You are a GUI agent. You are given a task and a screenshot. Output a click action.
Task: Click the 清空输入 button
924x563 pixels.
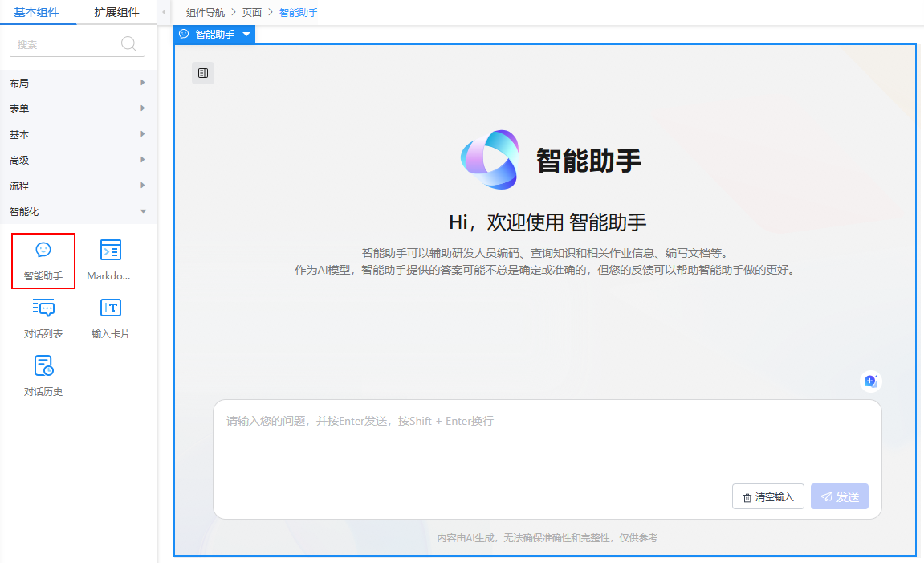(767, 496)
